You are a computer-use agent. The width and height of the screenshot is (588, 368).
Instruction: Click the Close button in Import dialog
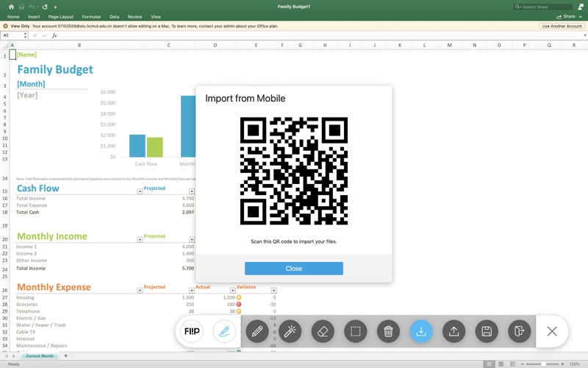pos(293,269)
